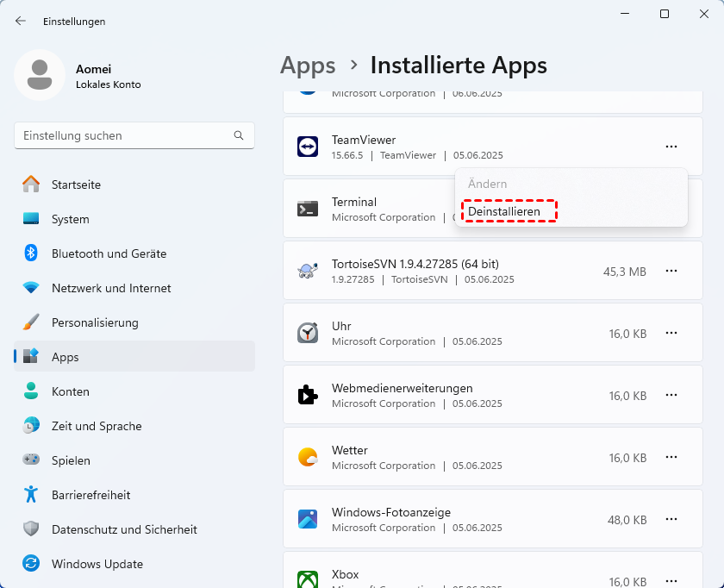
Task: Click the Wetter weather app icon
Action: point(308,458)
